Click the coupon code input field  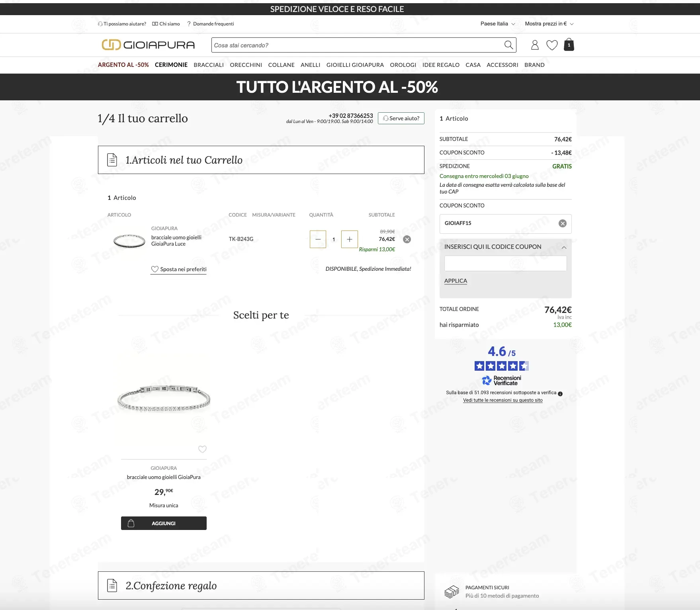505,263
